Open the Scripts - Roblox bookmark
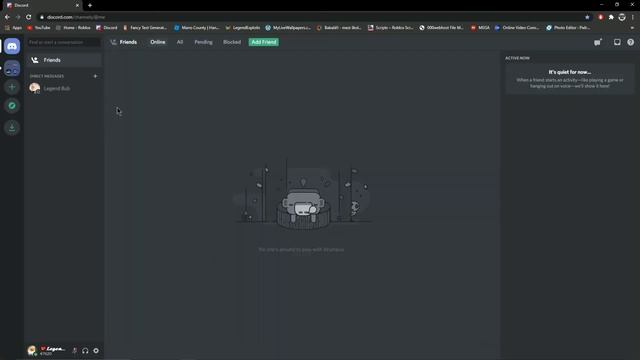This screenshot has height=360, width=640. point(391,28)
